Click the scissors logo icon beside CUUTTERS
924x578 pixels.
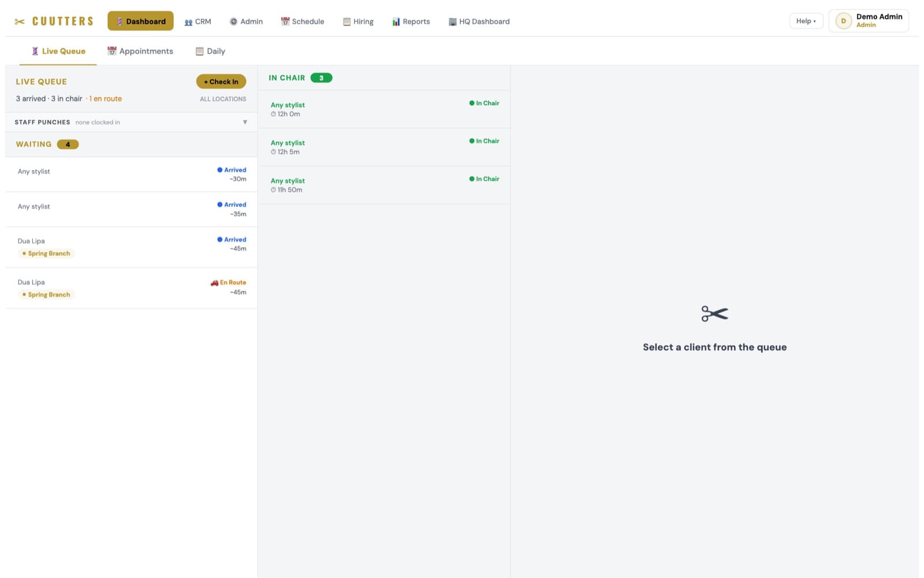point(20,21)
